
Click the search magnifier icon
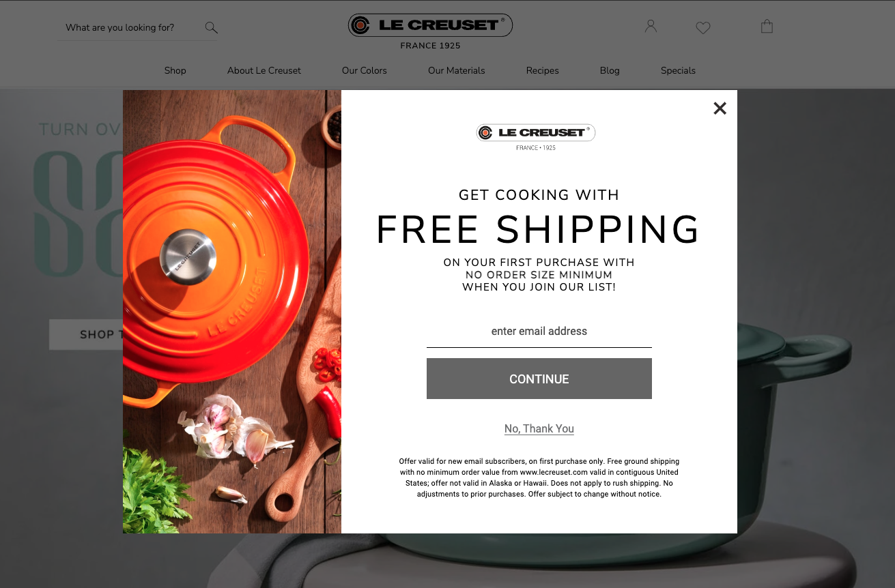tap(211, 27)
